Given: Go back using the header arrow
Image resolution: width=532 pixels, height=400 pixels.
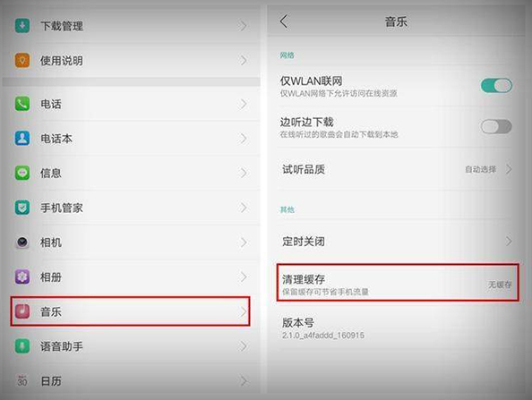Looking at the screenshot, I should click(284, 21).
